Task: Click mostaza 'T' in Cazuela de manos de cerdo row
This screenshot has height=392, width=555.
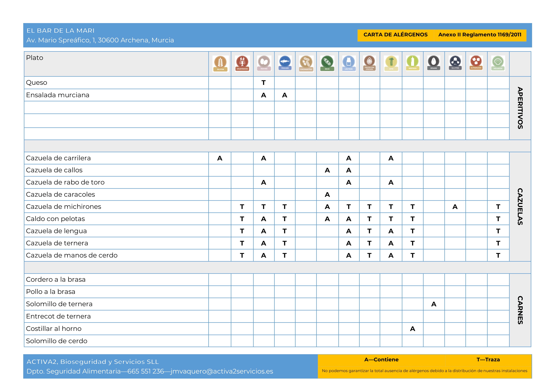Action: (x=413, y=256)
